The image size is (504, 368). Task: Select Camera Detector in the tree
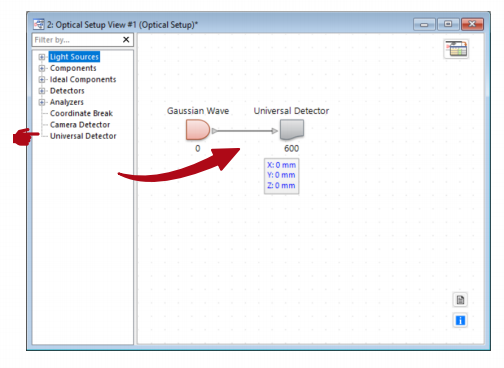point(80,125)
